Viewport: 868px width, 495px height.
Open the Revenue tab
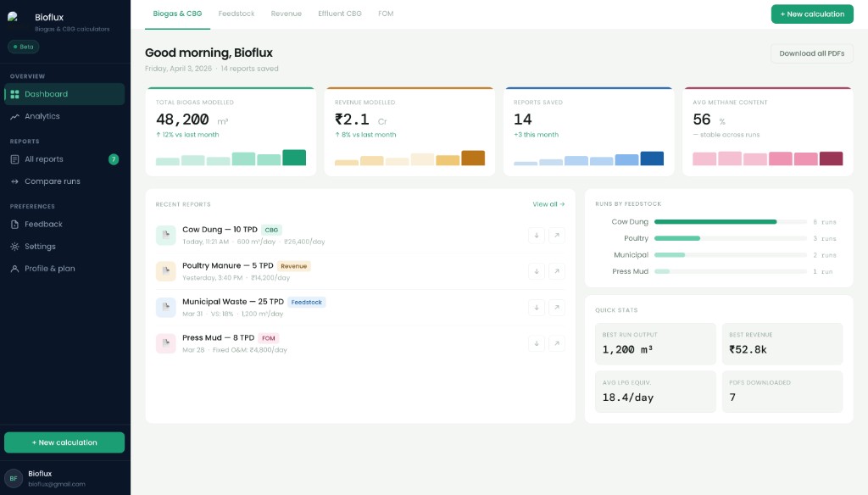tap(287, 14)
